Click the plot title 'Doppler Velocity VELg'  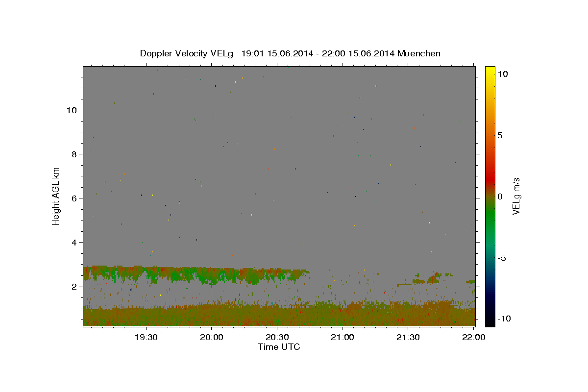point(188,53)
